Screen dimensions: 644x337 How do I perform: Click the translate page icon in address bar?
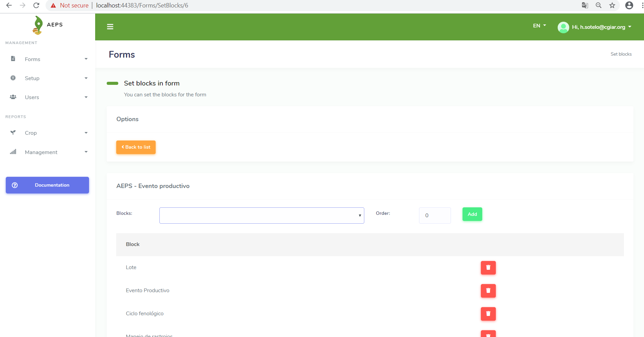(x=585, y=5)
